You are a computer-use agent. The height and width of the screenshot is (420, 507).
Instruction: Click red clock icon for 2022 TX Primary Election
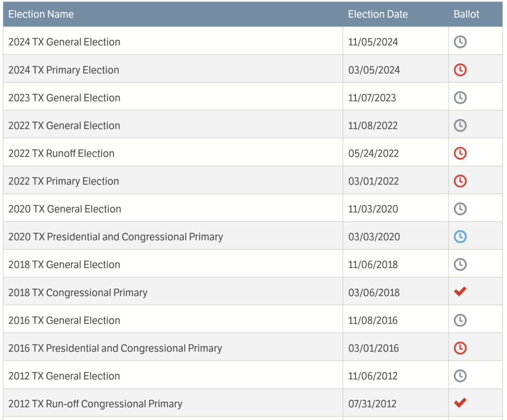(460, 182)
